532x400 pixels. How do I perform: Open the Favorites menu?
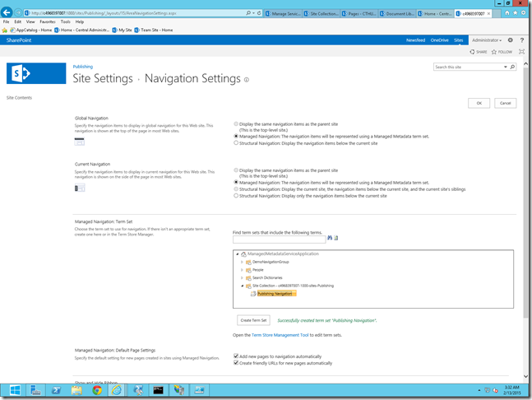48,21
